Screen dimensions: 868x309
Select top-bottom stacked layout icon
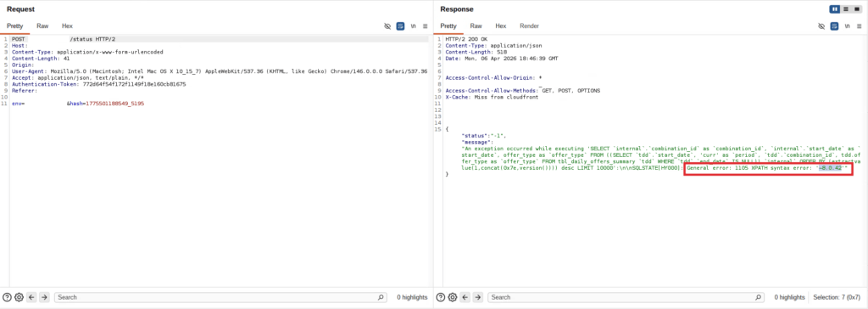(846, 8)
